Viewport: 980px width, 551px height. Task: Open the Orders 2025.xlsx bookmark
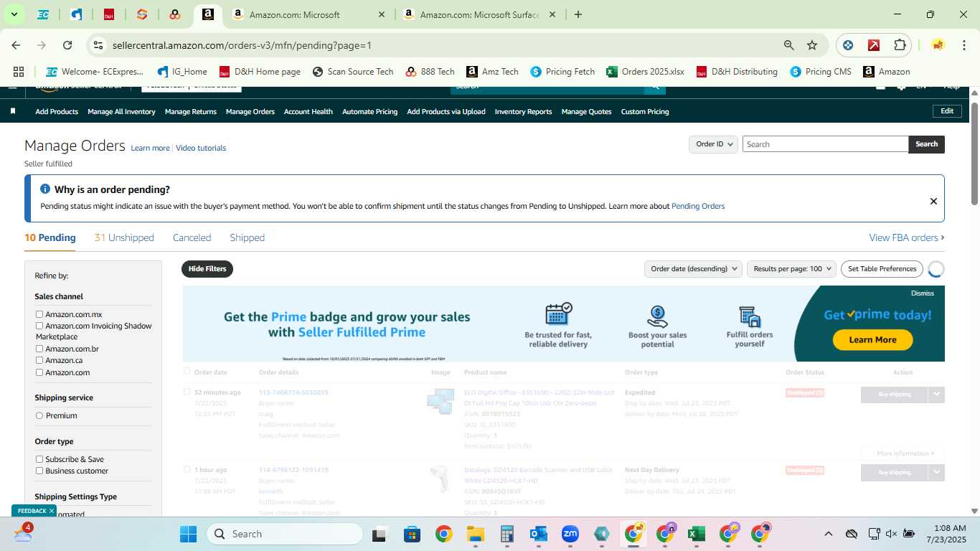coord(645,72)
